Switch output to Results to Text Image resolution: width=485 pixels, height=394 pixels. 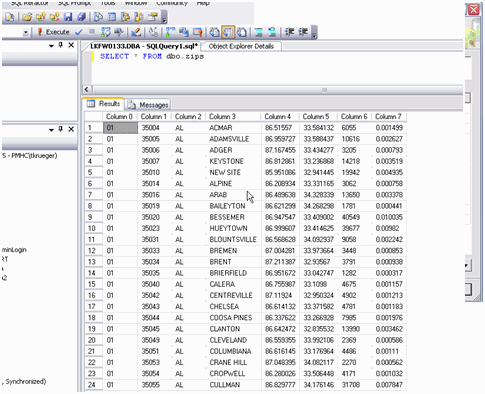[214, 32]
